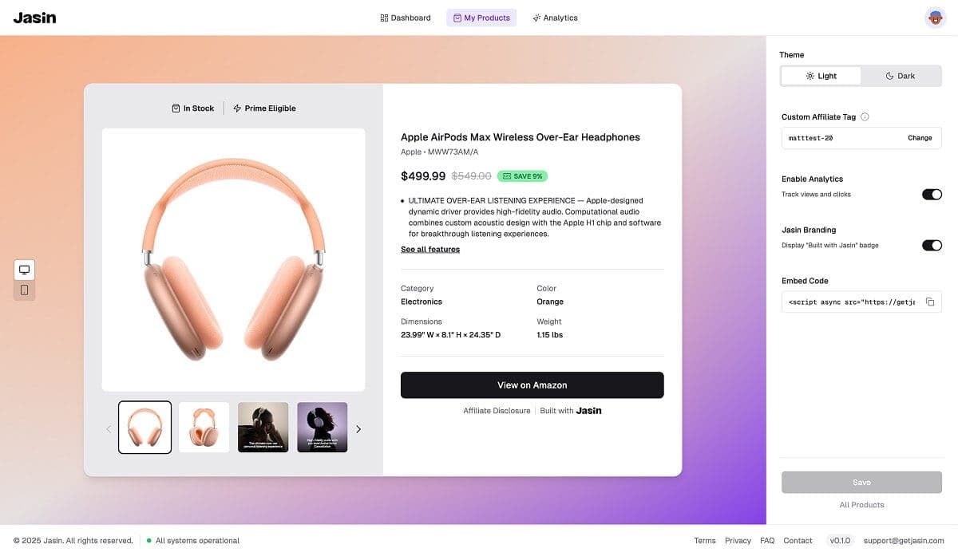
Task: Click Change for affiliate tag
Action: 920,138
